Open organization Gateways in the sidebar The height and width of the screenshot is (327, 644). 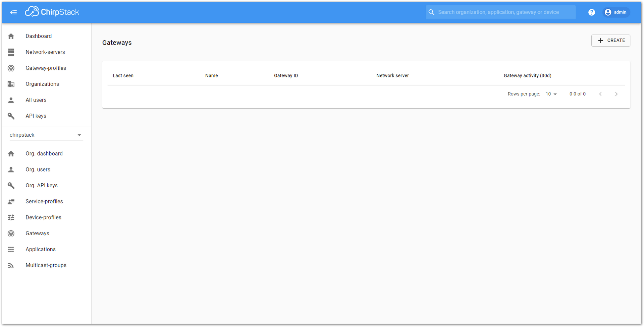[x=46, y=234]
